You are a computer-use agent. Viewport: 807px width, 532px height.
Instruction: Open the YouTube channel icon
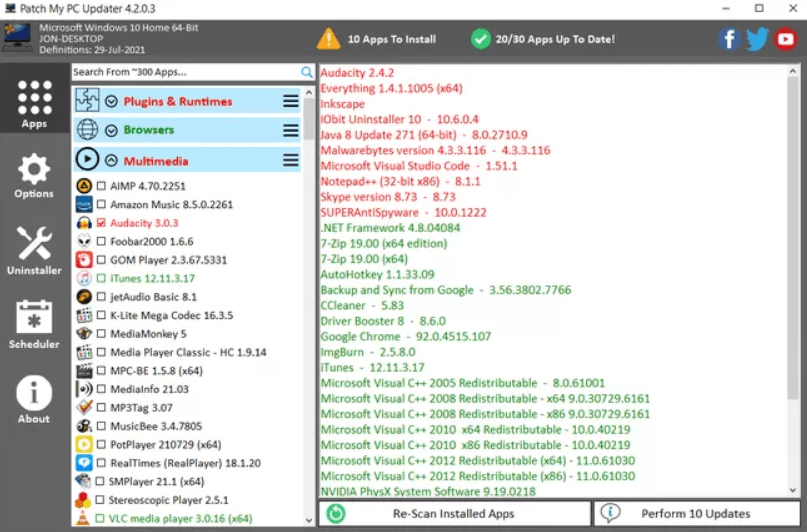pos(786,40)
